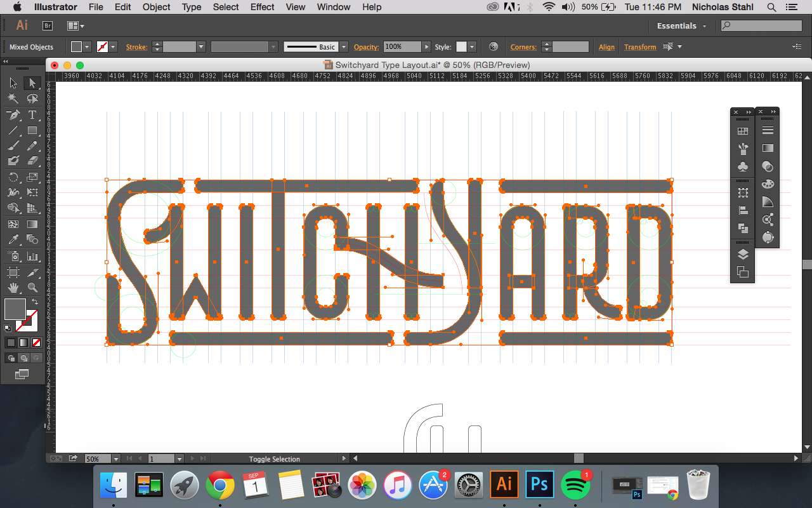Screen dimensions: 812x508
Task: Click the search field in application bar
Action: (x=761, y=25)
